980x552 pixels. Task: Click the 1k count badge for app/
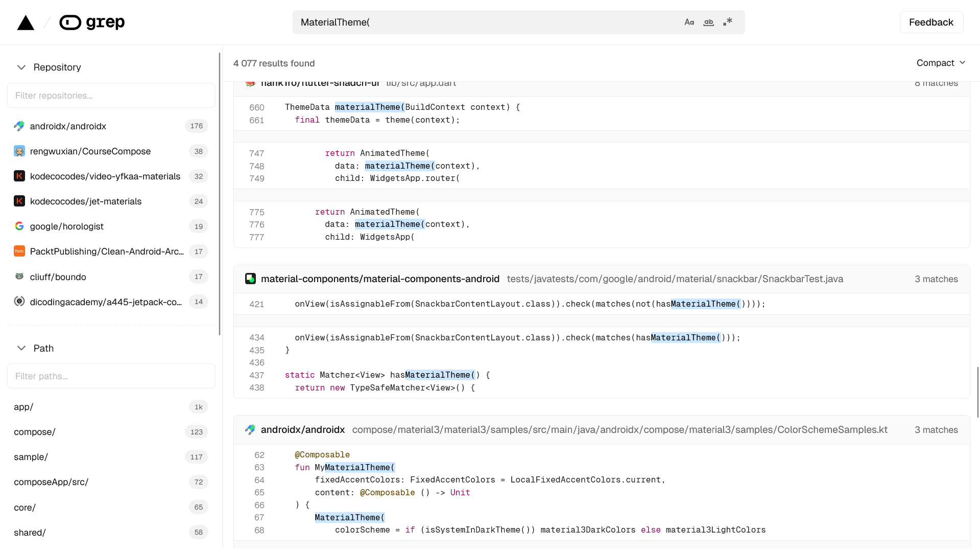199,407
